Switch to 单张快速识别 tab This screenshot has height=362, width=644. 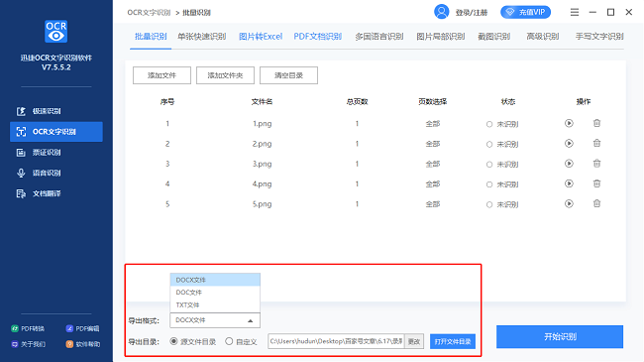coord(202,37)
